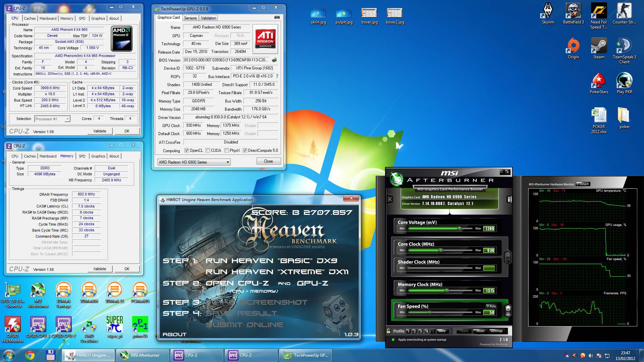Click the Memory Clock slider handle
The height and width of the screenshot is (362, 644).
click(447, 290)
